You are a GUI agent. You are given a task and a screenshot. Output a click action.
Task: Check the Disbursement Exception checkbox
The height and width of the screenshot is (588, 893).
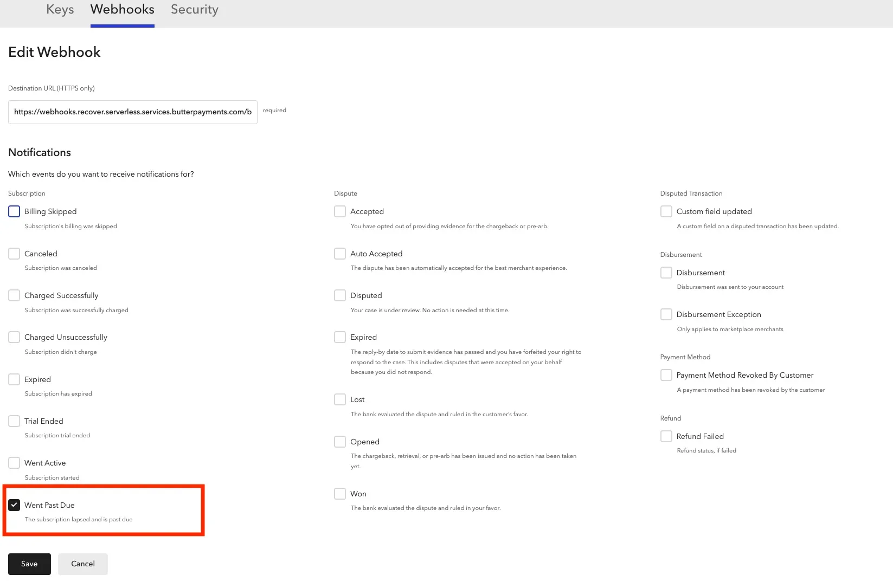666,314
